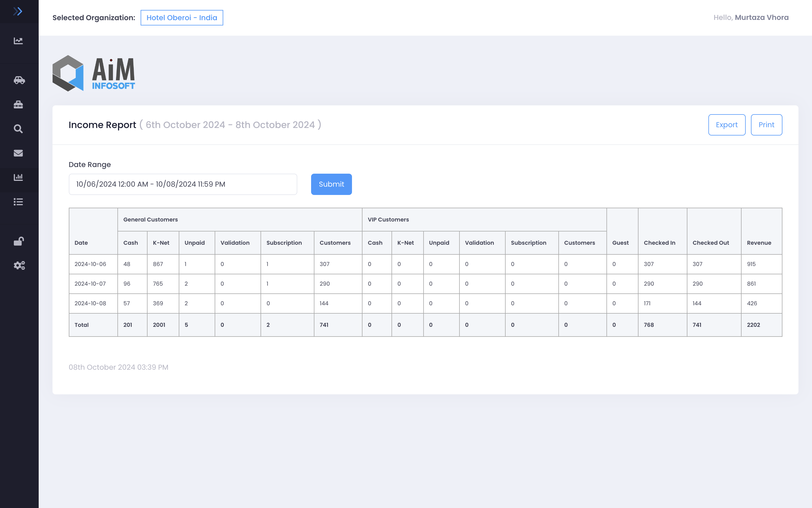The width and height of the screenshot is (812, 508).
Task: Open the envelope messages sidebar icon
Action: tap(18, 153)
